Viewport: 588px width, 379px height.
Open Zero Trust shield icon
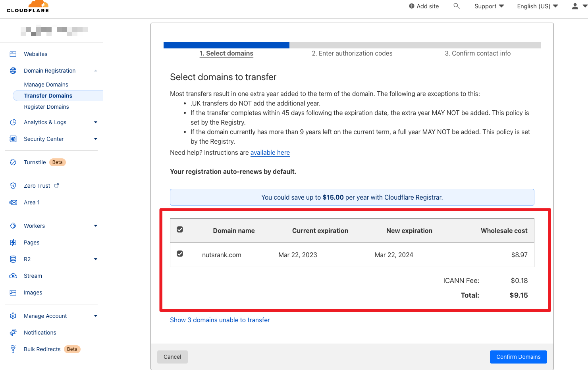[x=13, y=186]
